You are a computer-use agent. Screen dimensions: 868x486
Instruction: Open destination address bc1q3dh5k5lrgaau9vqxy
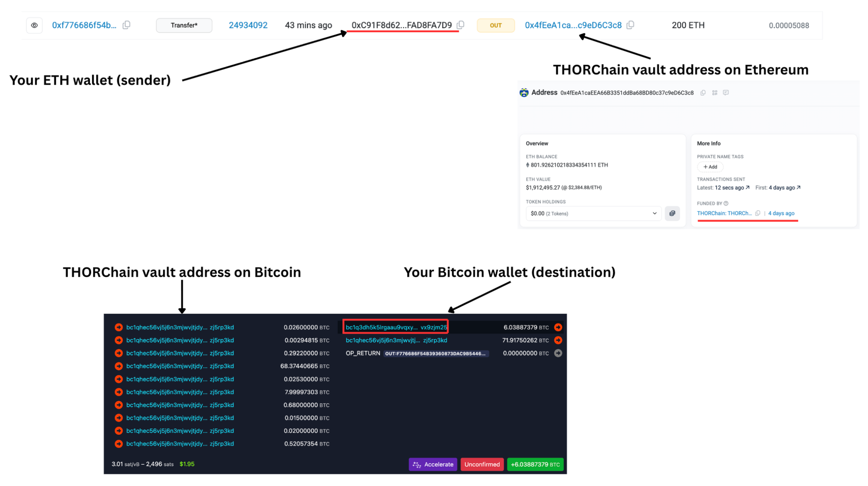[x=396, y=327]
